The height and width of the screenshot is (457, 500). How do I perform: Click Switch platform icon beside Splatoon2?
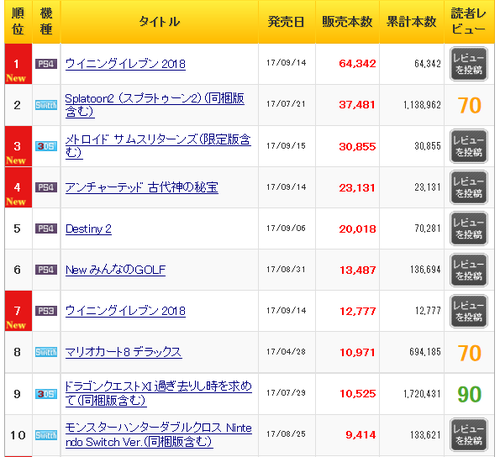(x=46, y=105)
